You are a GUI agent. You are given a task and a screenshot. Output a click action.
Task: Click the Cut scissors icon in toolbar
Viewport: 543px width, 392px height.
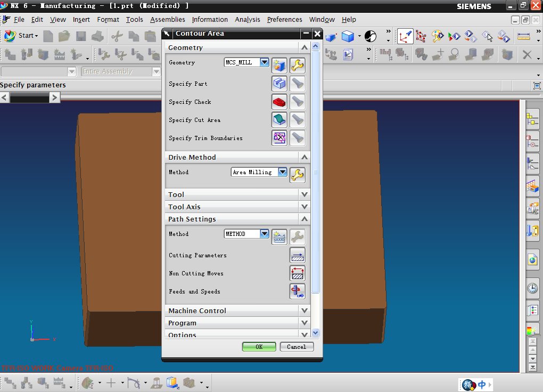[x=117, y=36]
